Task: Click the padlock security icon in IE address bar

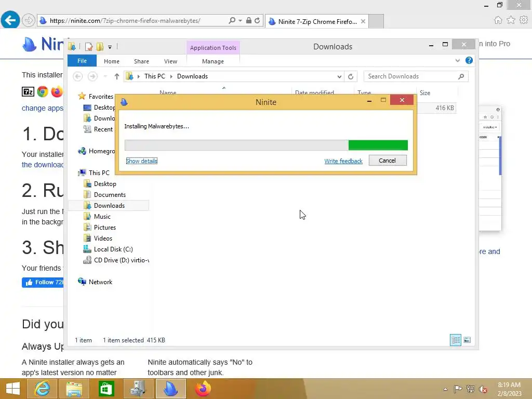Action: coord(249,20)
